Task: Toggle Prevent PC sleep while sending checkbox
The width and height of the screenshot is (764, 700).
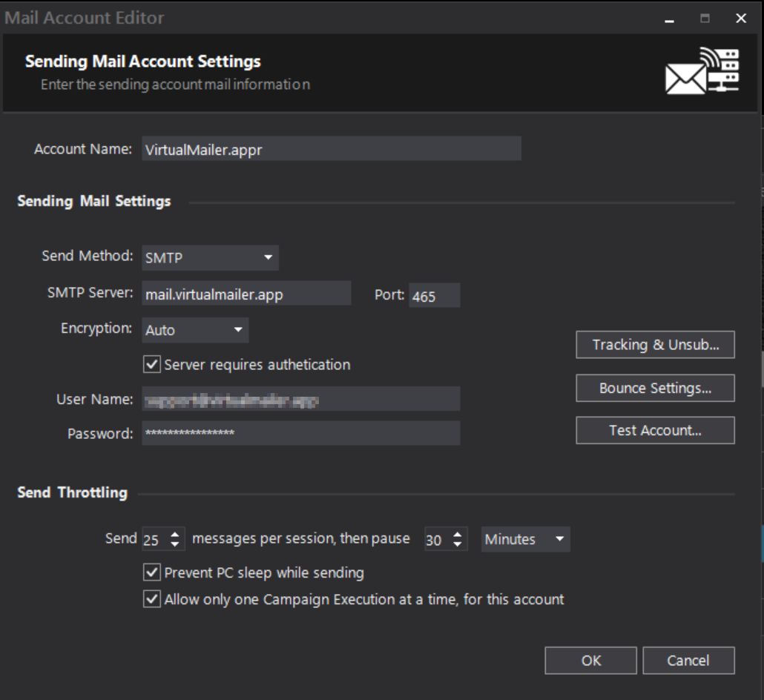Action: click(152, 572)
